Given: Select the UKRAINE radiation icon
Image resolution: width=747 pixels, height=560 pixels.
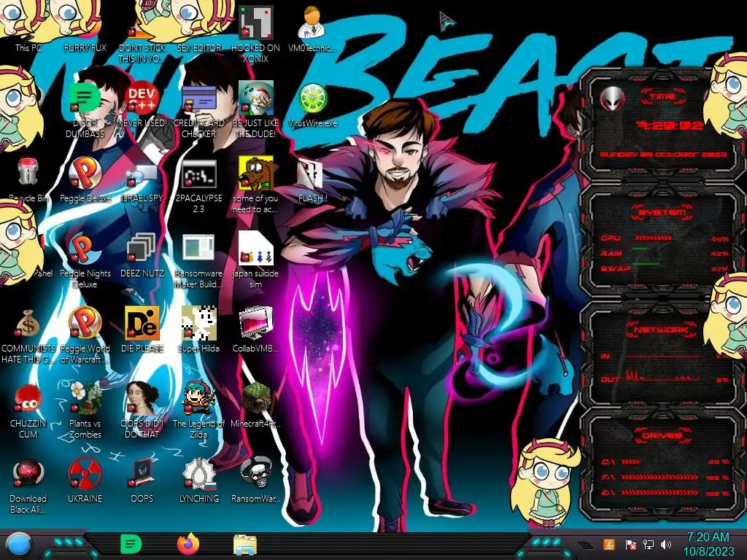Looking at the screenshot, I should 85,473.
